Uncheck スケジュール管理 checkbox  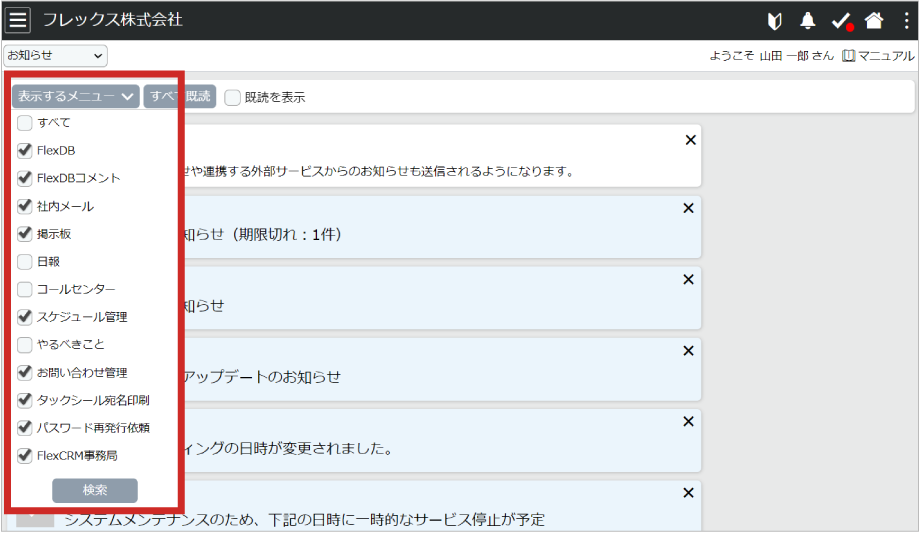tap(25, 317)
